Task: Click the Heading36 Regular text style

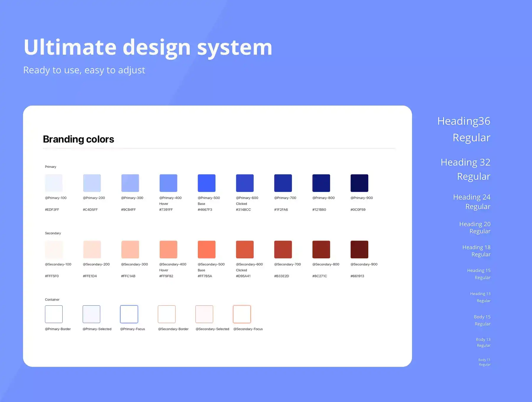Action: (463, 129)
